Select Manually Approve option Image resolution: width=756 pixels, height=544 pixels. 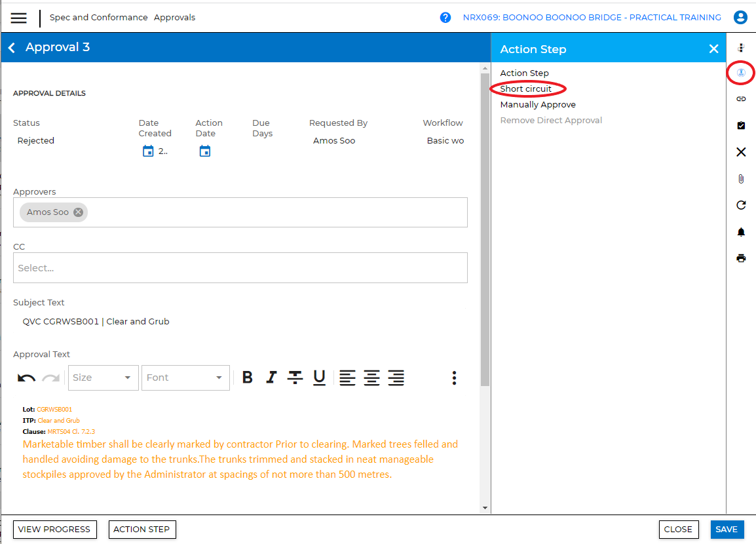click(538, 105)
